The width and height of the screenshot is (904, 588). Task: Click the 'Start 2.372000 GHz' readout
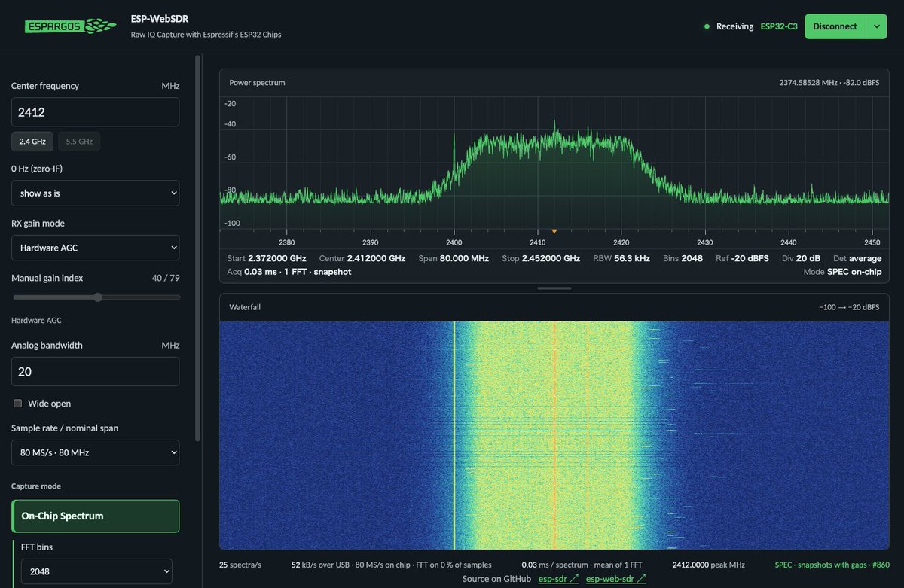pyautogui.click(x=267, y=258)
